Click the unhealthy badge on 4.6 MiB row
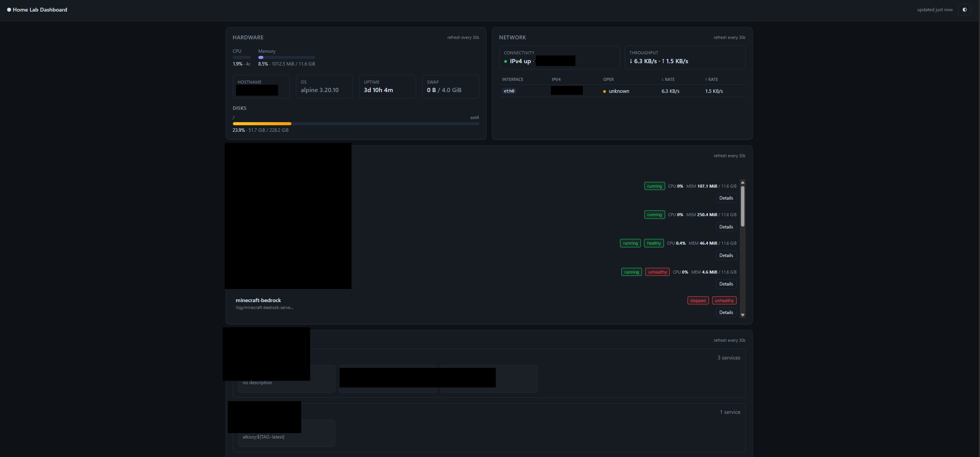The image size is (980, 457). 657,272
